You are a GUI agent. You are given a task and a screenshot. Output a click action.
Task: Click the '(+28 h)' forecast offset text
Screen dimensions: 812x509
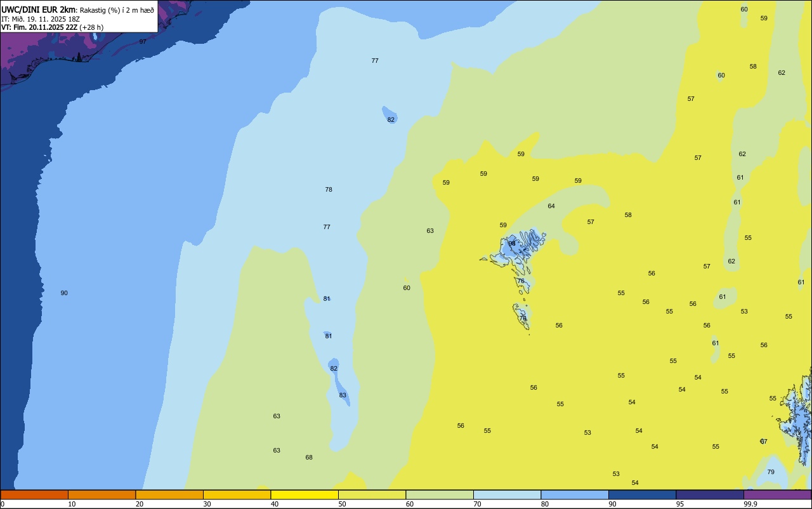tap(91, 27)
